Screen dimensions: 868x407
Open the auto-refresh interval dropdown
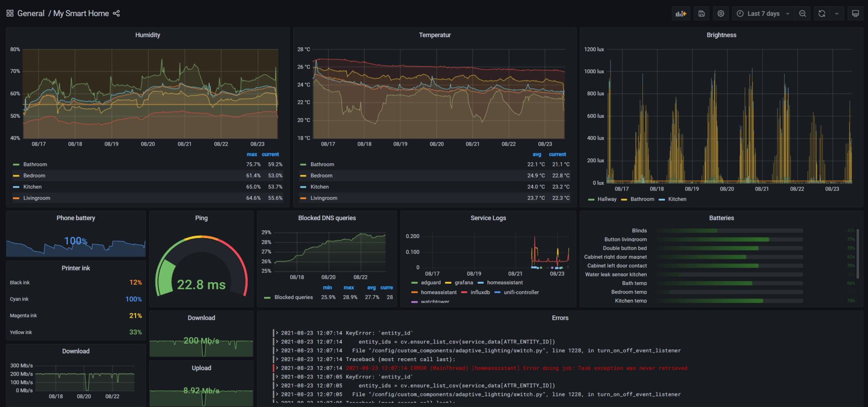[837, 13]
